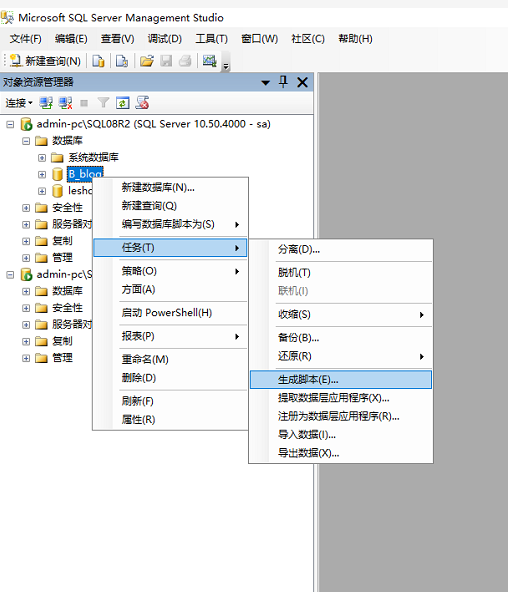
Task: Open the 窗口(W) menu
Action: [x=260, y=39]
